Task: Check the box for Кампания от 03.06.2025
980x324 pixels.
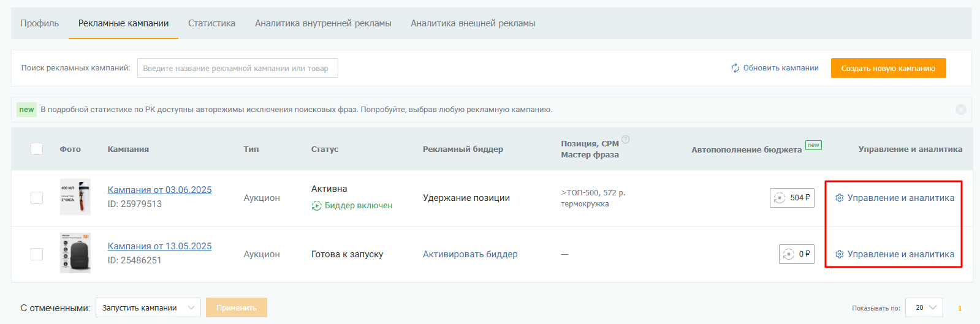Action: pos(37,198)
